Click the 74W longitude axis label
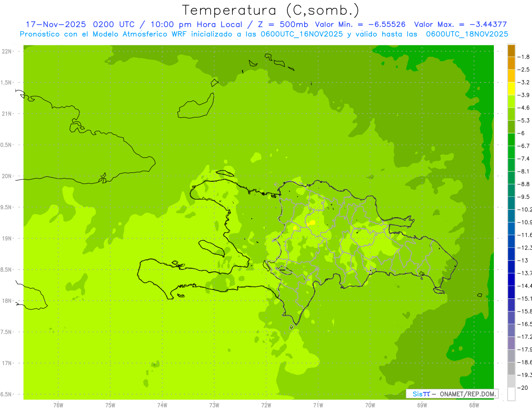The height and width of the screenshot is (411, 532). (x=162, y=405)
